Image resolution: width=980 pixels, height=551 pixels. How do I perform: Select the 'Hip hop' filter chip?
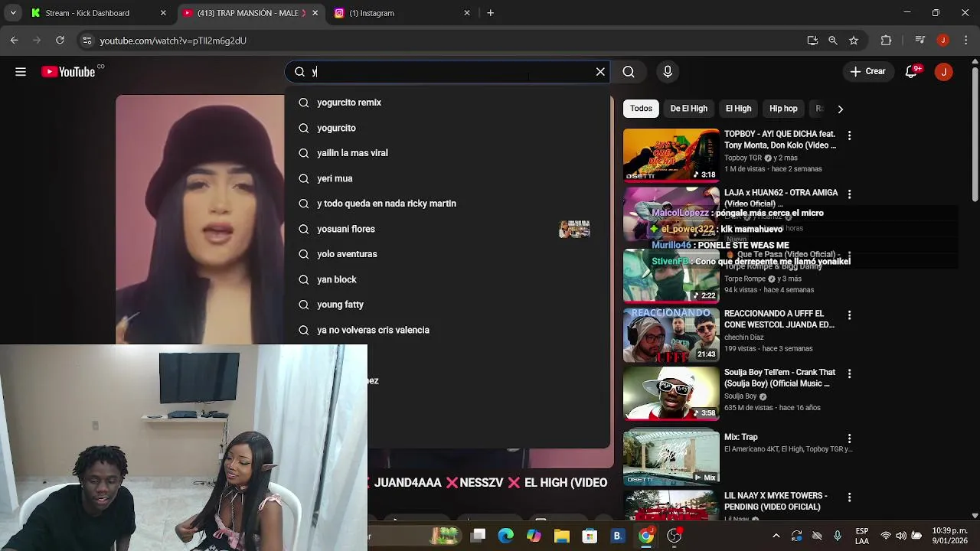(x=783, y=109)
